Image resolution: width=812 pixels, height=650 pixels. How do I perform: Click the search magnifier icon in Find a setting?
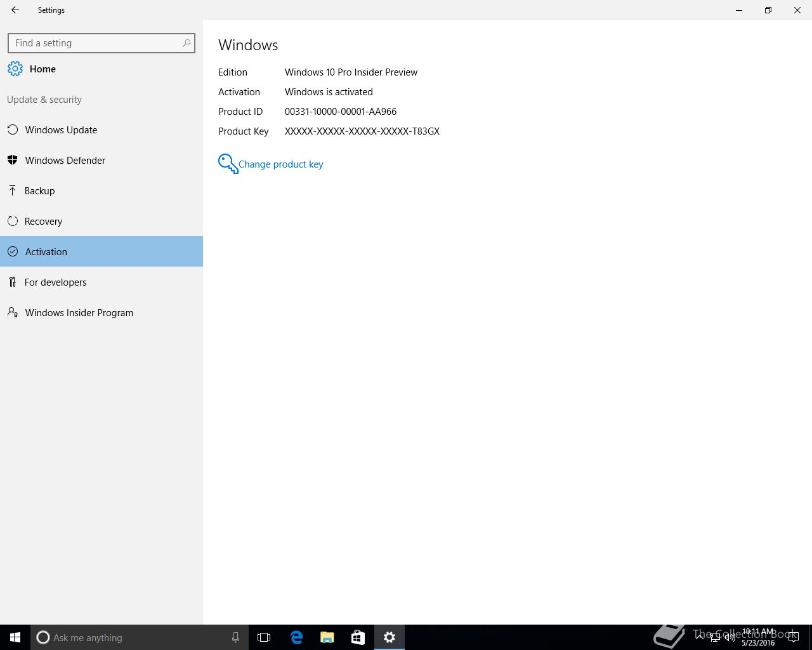tap(187, 43)
